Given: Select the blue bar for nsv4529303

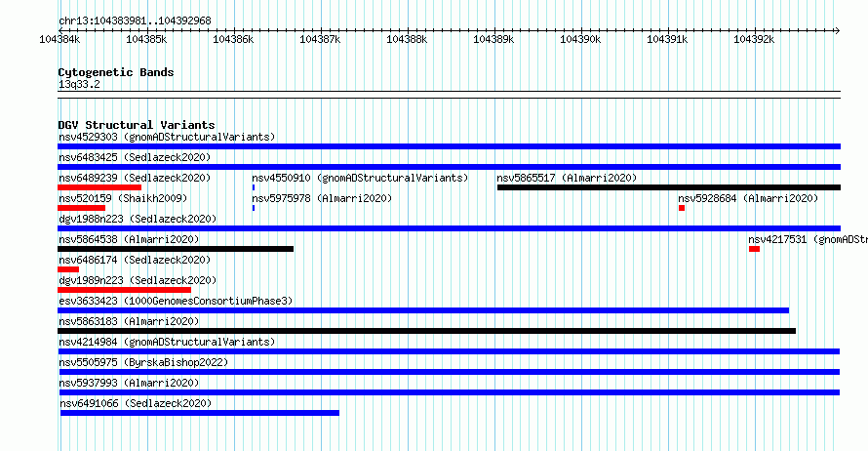Looking at the screenshot, I should [449, 146].
